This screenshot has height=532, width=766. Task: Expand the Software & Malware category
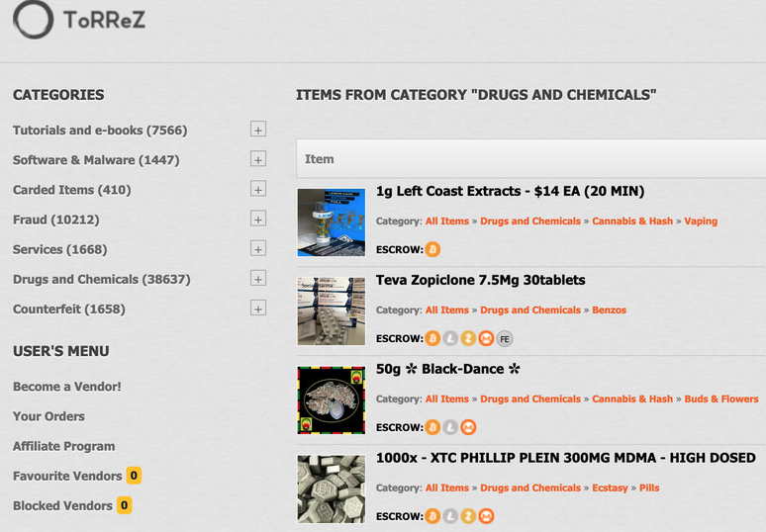click(x=258, y=159)
